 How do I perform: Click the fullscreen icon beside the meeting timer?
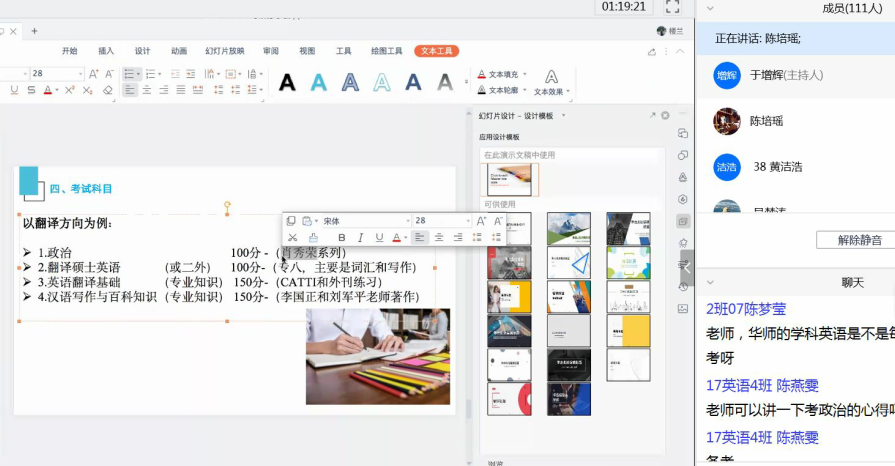coord(672,7)
